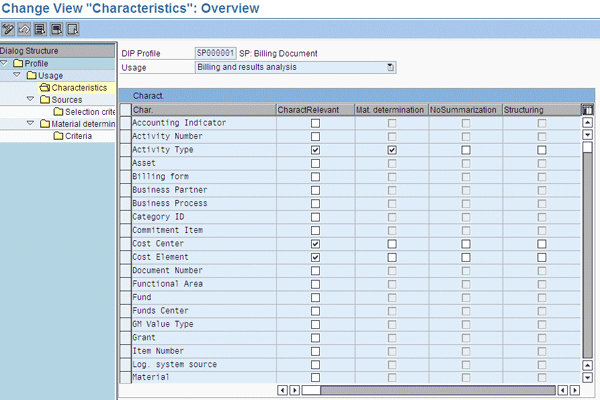
Task: Tick CharactRelevant for Asset
Action: tap(315, 163)
